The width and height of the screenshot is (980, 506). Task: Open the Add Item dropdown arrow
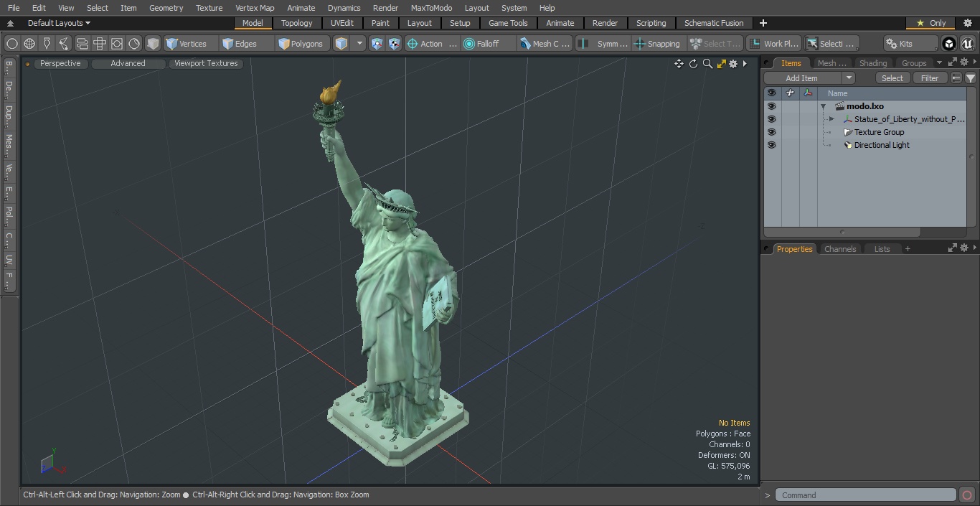848,78
